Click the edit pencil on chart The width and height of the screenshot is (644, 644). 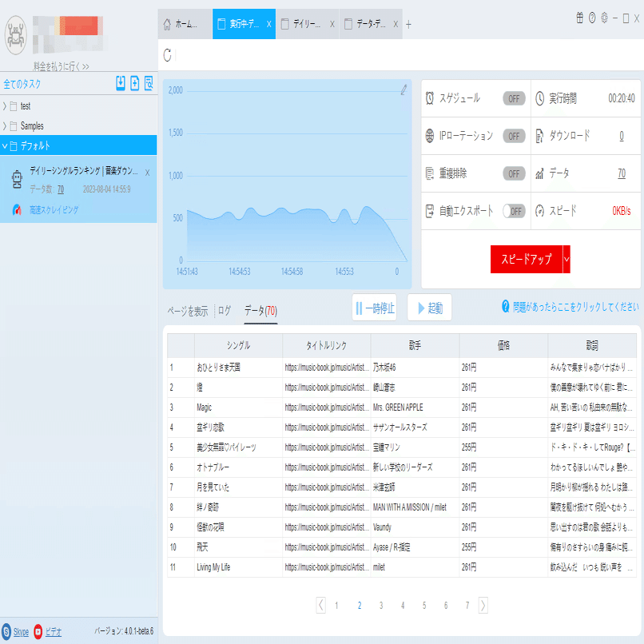pos(403,89)
